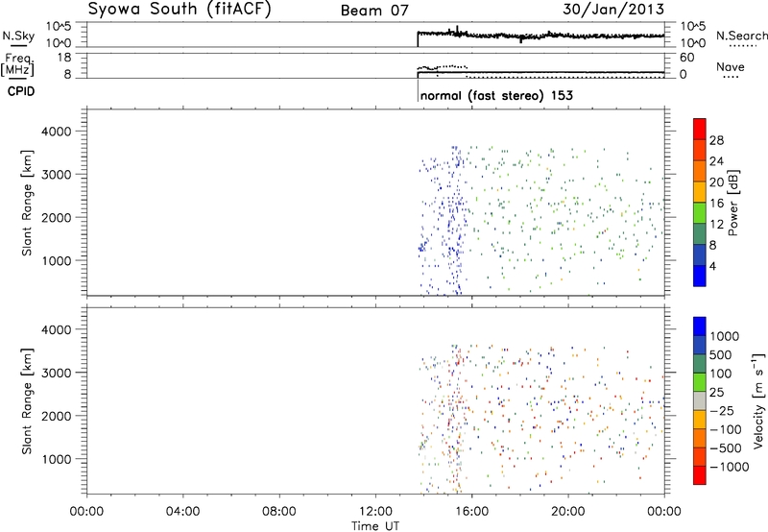Pick the bright blue above-1000 velocity swatch
This screenshot has width=768, height=532.
(x=700, y=326)
